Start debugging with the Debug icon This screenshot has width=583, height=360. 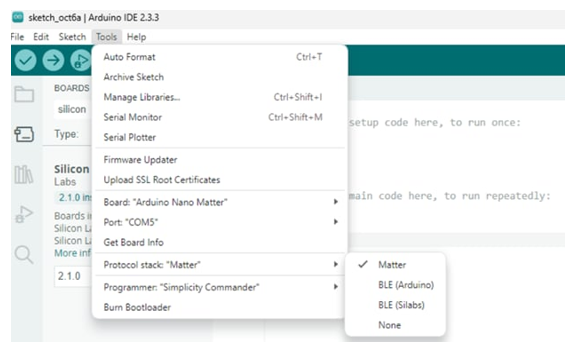coord(81,60)
